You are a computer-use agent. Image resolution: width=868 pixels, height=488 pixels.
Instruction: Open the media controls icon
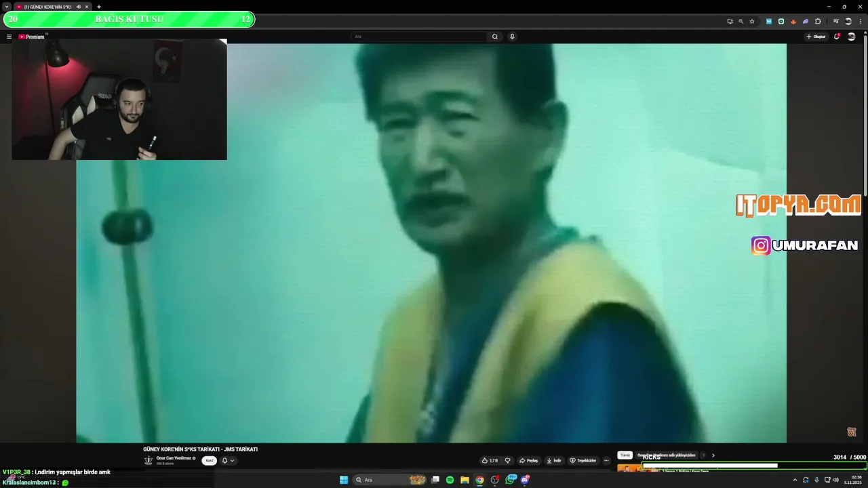point(836,21)
